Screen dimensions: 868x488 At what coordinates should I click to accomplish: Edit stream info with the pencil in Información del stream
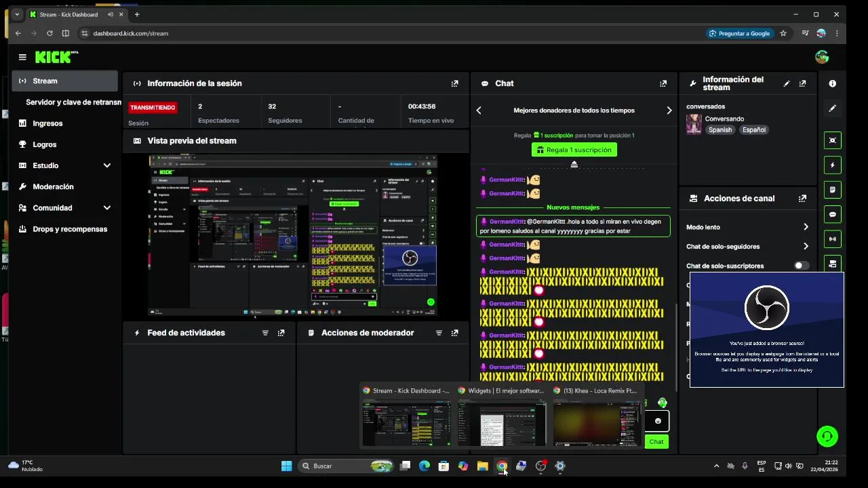point(787,83)
